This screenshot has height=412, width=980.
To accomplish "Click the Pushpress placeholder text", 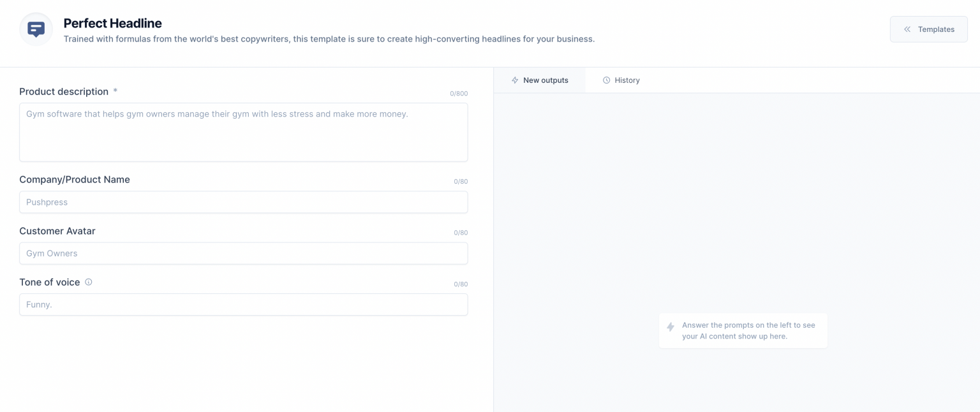I will coord(47,202).
